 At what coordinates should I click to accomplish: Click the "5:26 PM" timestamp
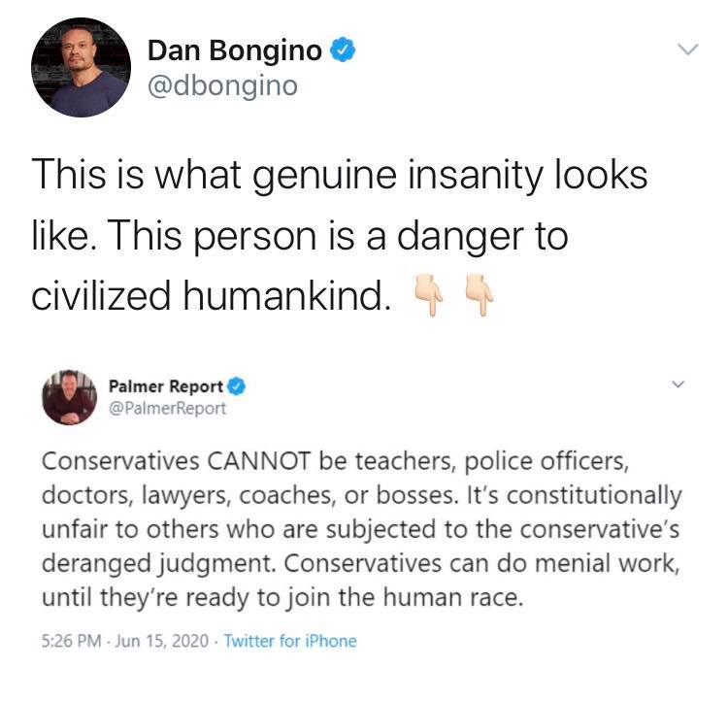pos(72,641)
